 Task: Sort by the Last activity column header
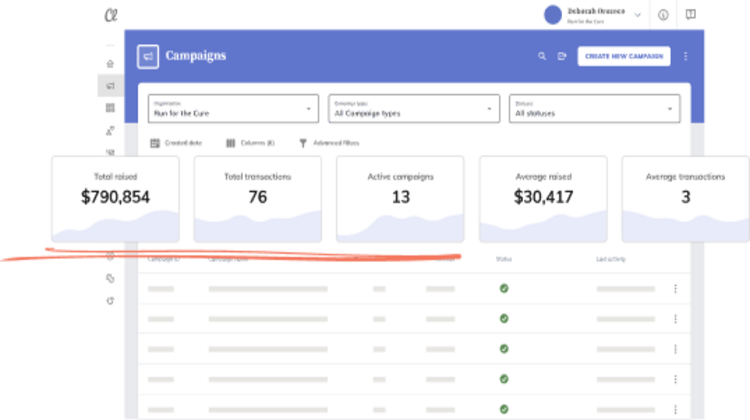(611, 259)
